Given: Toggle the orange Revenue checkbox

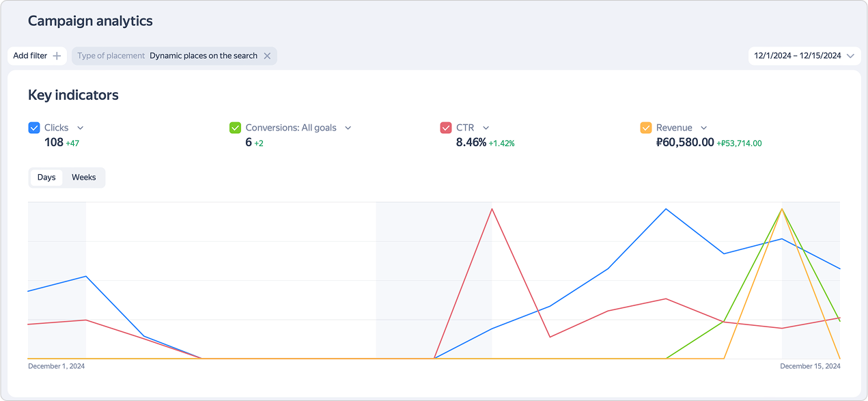Looking at the screenshot, I should click(645, 128).
